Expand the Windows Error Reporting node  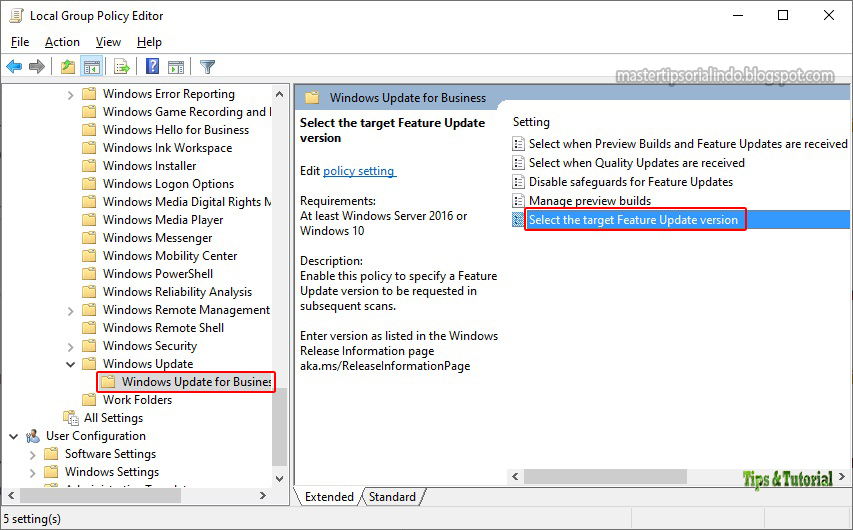(70, 95)
